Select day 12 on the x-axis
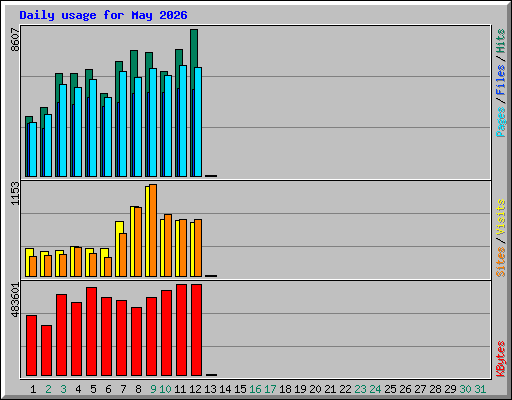The image size is (512, 400). (x=195, y=389)
